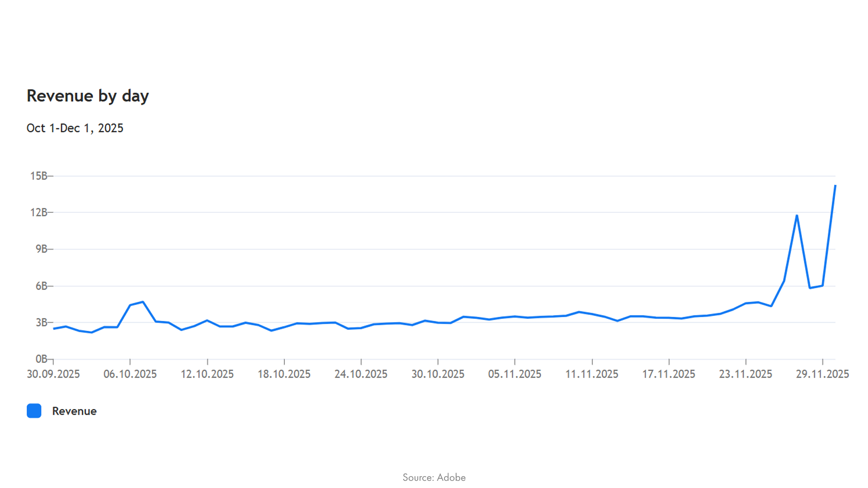Select the 11.11.2025 x-axis date label

pos(592,374)
